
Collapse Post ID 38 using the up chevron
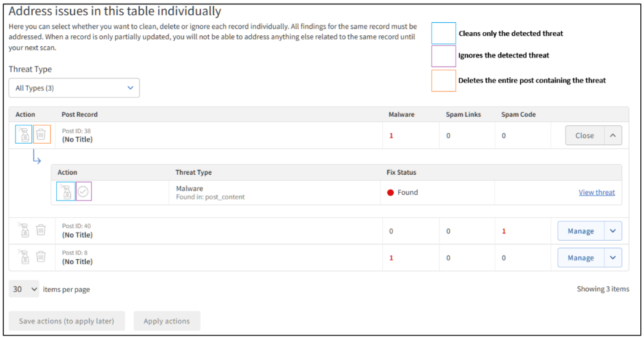(x=612, y=136)
